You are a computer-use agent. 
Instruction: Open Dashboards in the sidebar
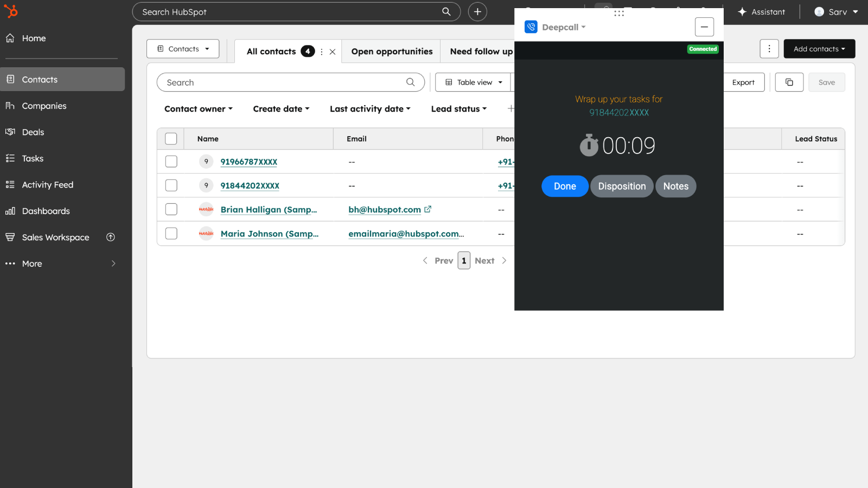pos(46,211)
